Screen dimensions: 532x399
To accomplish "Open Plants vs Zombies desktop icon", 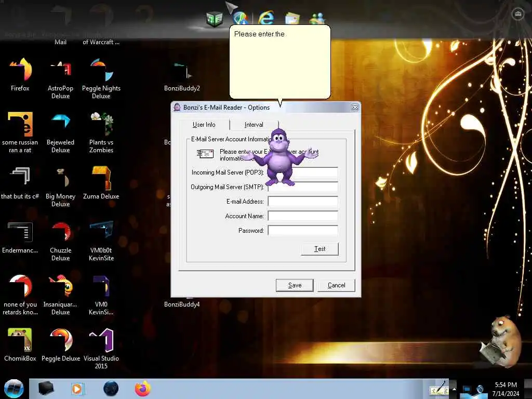I will [x=101, y=132].
